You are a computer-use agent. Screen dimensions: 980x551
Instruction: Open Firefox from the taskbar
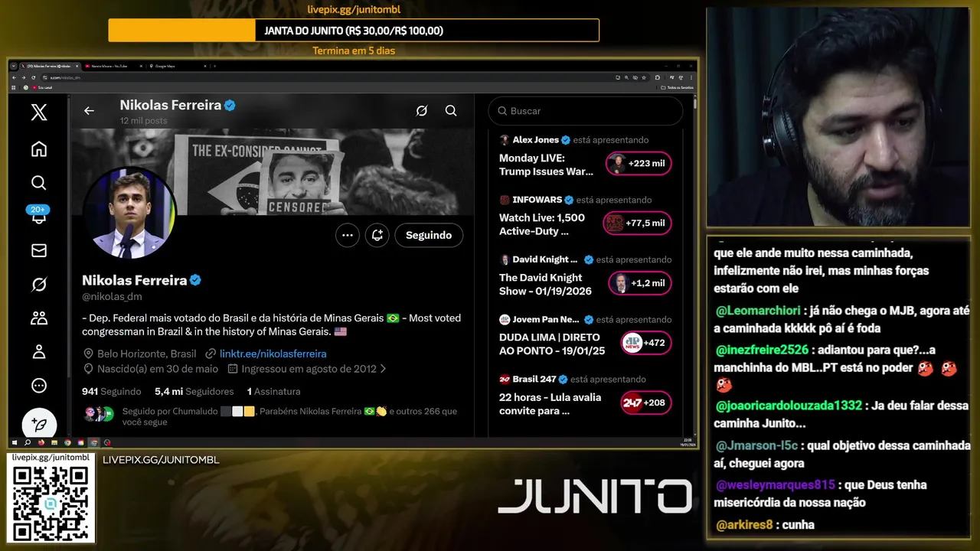tap(41, 442)
